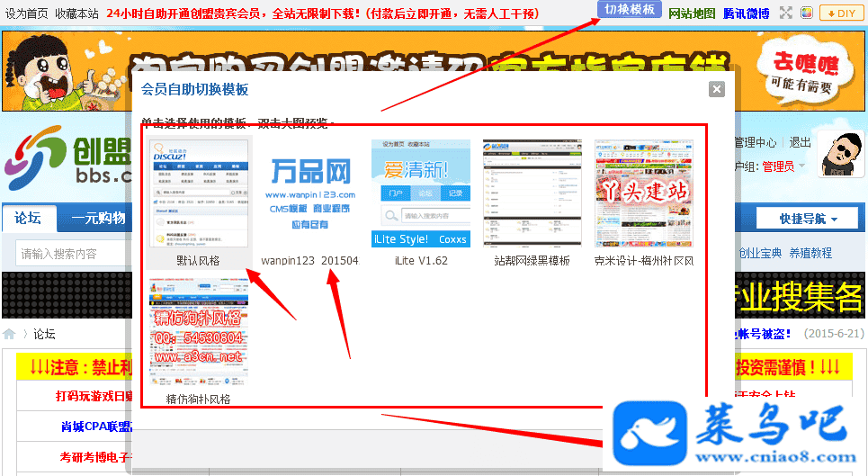Click 论坛 in the breadcrumb
Screen dimensions: 868x476
click(x=44, y=334)
